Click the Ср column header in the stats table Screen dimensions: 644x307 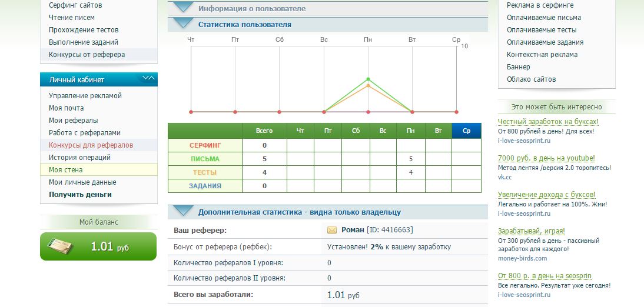[466, 131]
